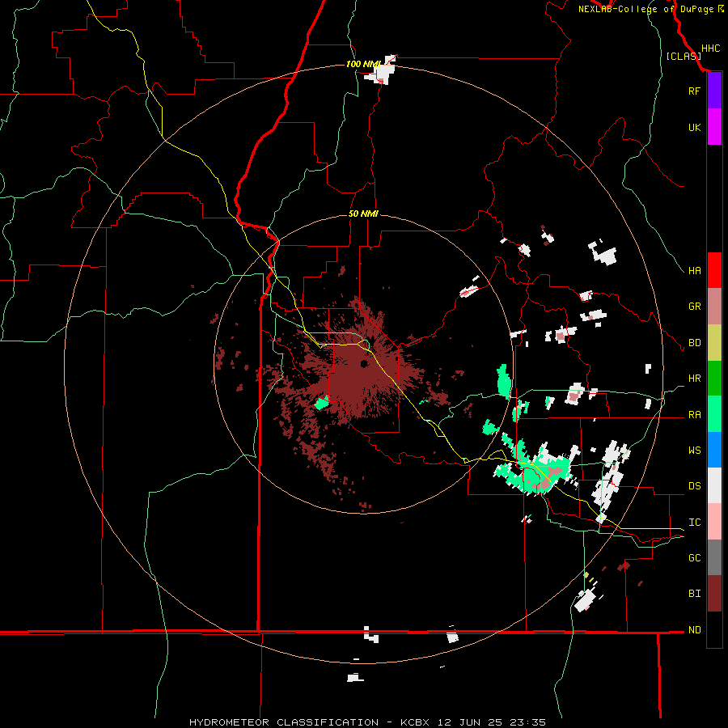Click the UK magenta legend swatch
728x728 pixels.
click(714, 127)
